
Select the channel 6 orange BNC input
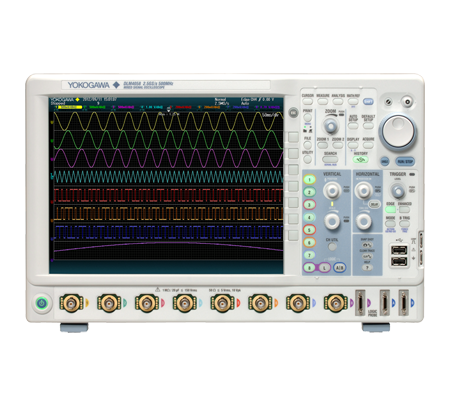tap(260, 303)
